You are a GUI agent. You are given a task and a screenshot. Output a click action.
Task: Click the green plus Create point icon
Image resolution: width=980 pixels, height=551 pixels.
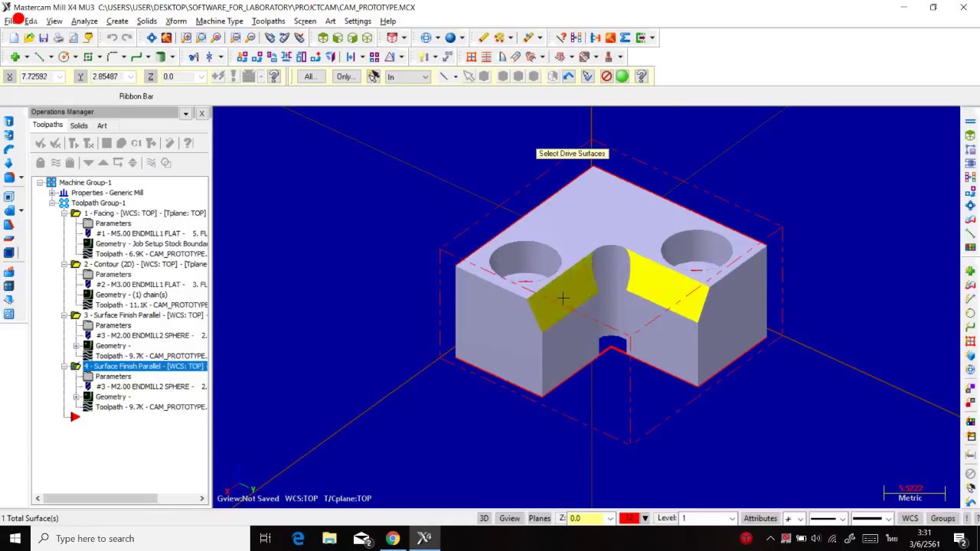click(x=15, y=57)
